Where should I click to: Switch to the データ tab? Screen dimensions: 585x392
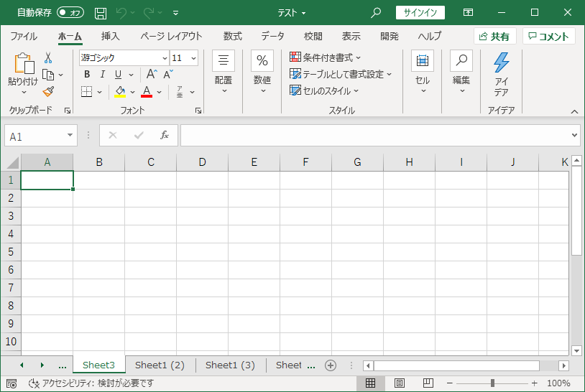tap(272, 36)
